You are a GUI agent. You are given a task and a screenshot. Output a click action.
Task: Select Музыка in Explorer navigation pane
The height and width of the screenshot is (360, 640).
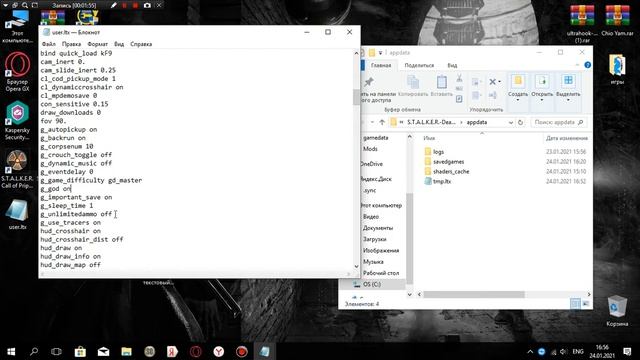[373, 262]
